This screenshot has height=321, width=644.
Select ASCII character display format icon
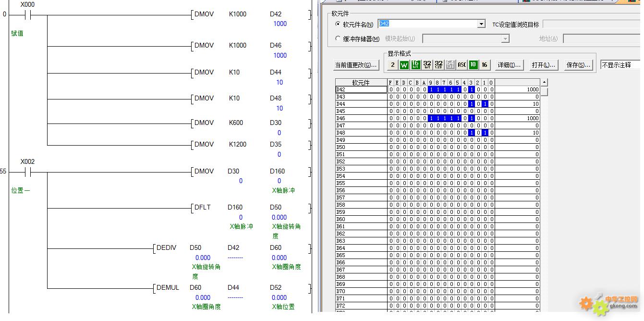(x=462, y=65)
